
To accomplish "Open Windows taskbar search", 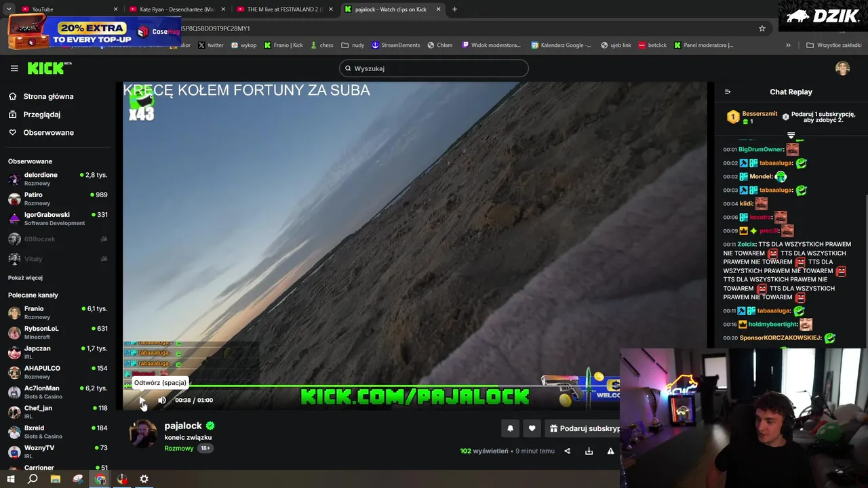I will (33, 479).
